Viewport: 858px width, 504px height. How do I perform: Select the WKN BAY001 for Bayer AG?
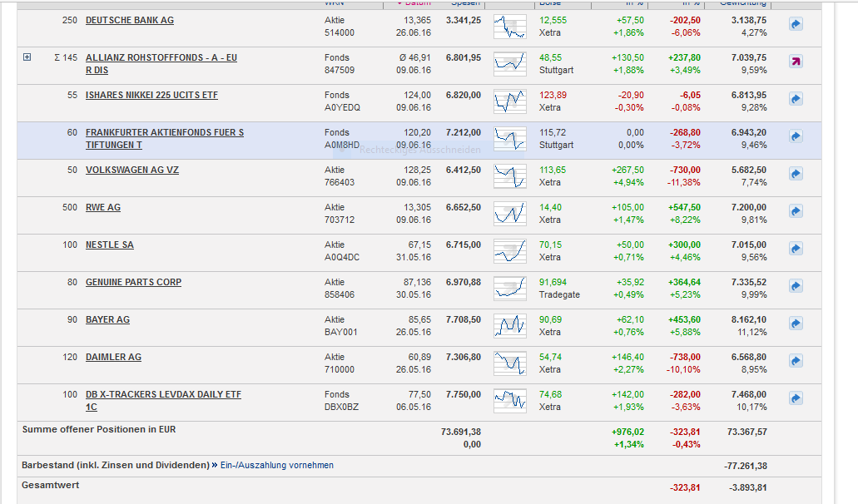[x=341, y=333]
